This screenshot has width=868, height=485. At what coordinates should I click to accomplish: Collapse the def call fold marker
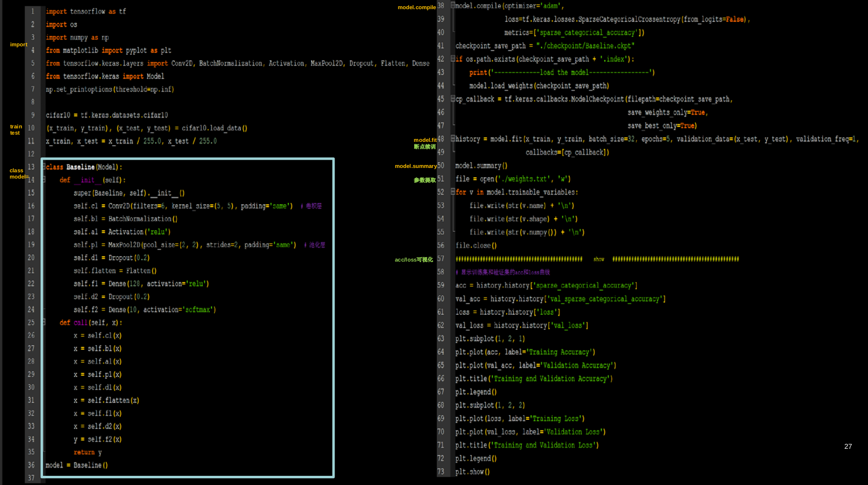(x=44, y=322)
